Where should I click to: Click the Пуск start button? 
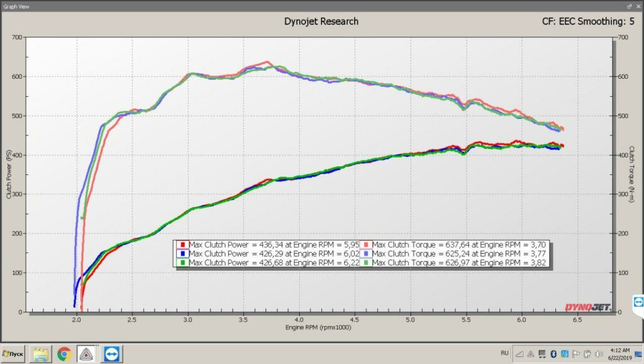click(x=13, y=354)
